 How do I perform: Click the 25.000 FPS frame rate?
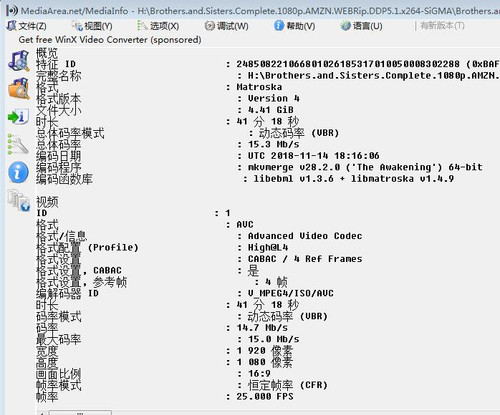[265, 396]
